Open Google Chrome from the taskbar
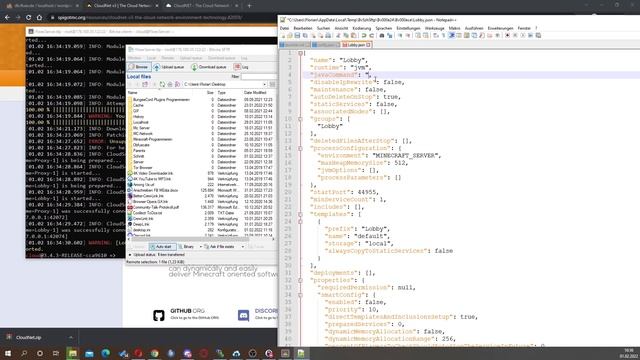The width and height of the screenshot is (640, 360). coord(155,353)
